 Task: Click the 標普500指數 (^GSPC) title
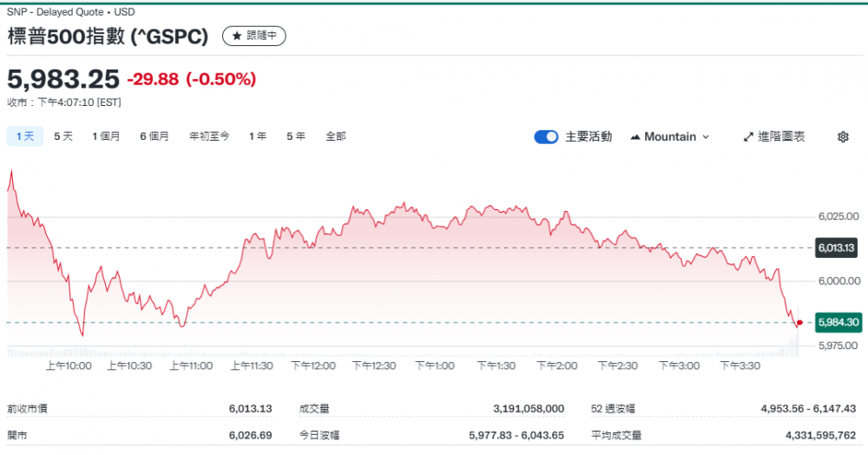[x=108, y=36]
